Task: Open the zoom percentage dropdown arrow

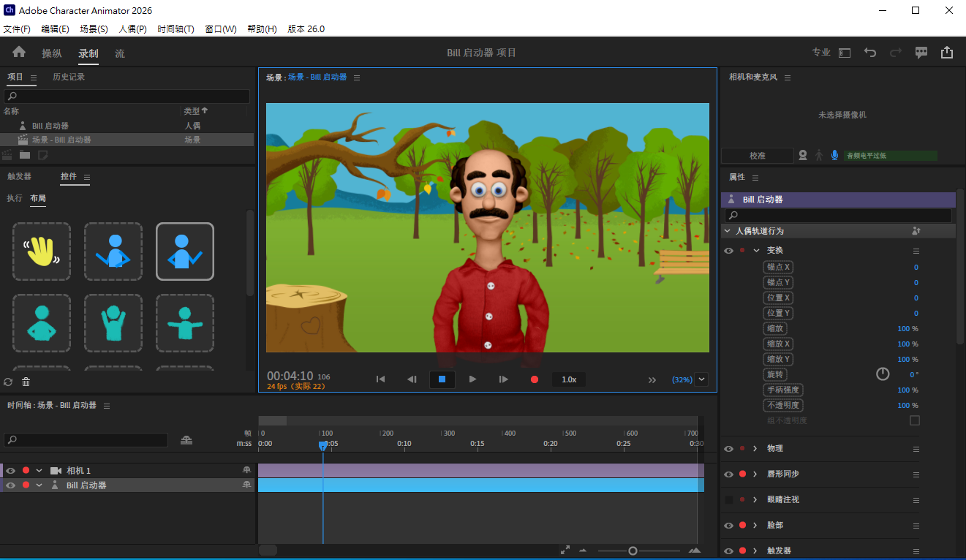Action: coord(702,379)
